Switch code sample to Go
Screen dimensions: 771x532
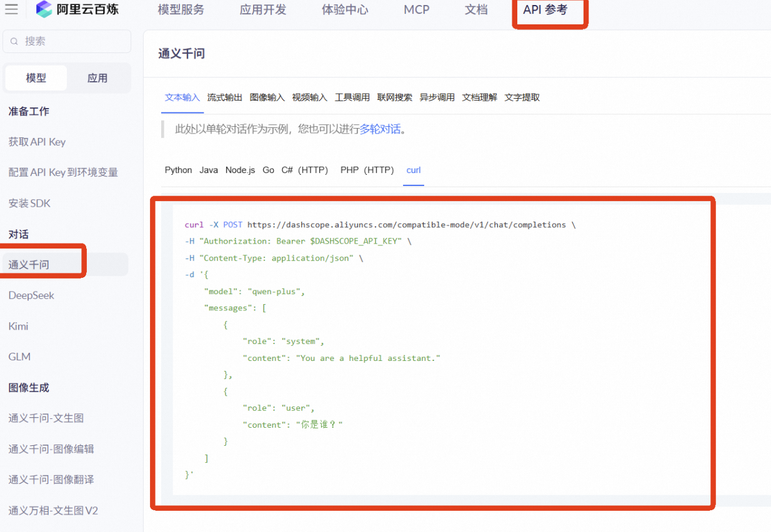point(269,170)
